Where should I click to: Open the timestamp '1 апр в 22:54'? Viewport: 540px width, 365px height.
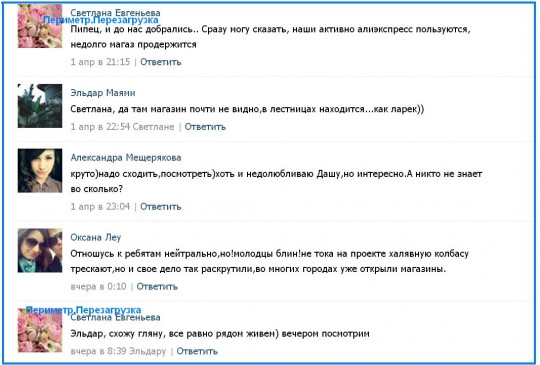click(100, 127)
